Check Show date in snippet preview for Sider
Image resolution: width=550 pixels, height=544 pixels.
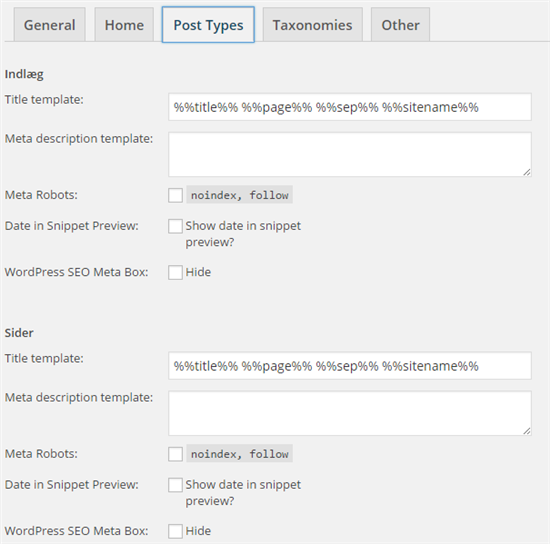click(175, 485)
